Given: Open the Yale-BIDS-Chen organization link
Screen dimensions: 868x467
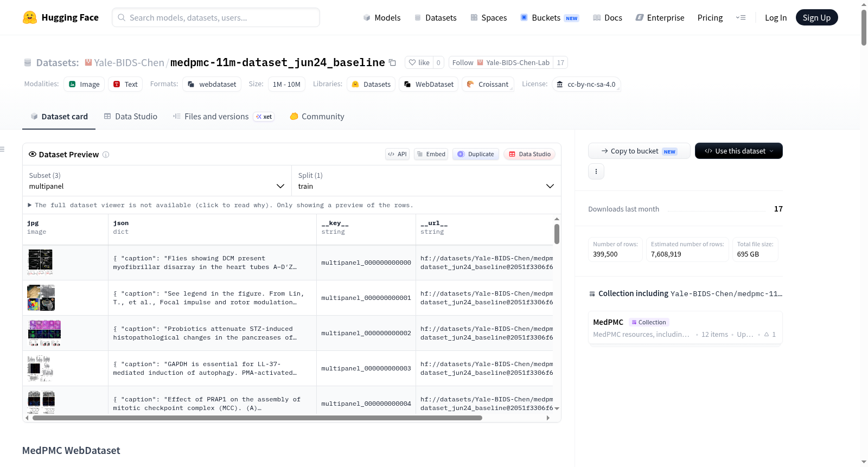Looking at the screenshot, I should coord(129,62).
